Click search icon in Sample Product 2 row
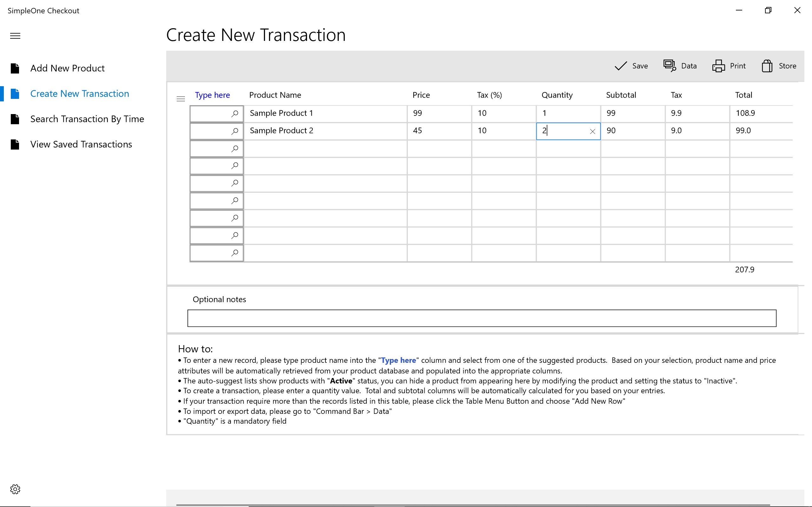This screenshot has height=507, width=812. tap(235, 131)
